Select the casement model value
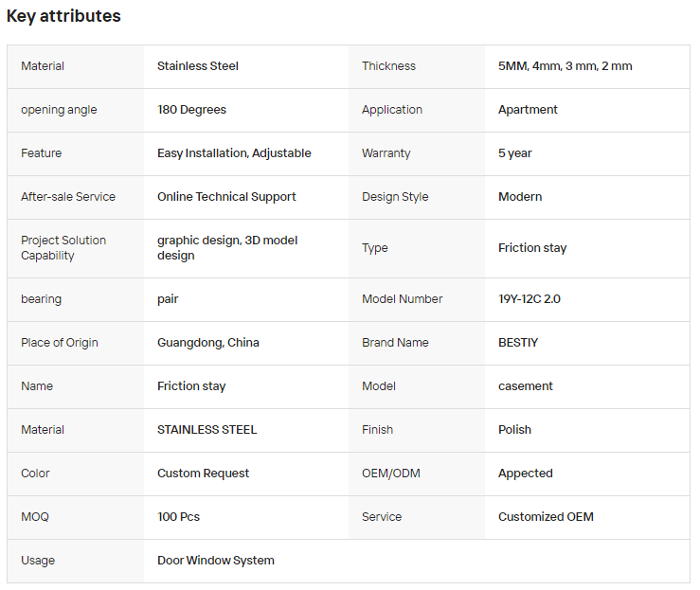700x590 pixels. click(526, 386)
